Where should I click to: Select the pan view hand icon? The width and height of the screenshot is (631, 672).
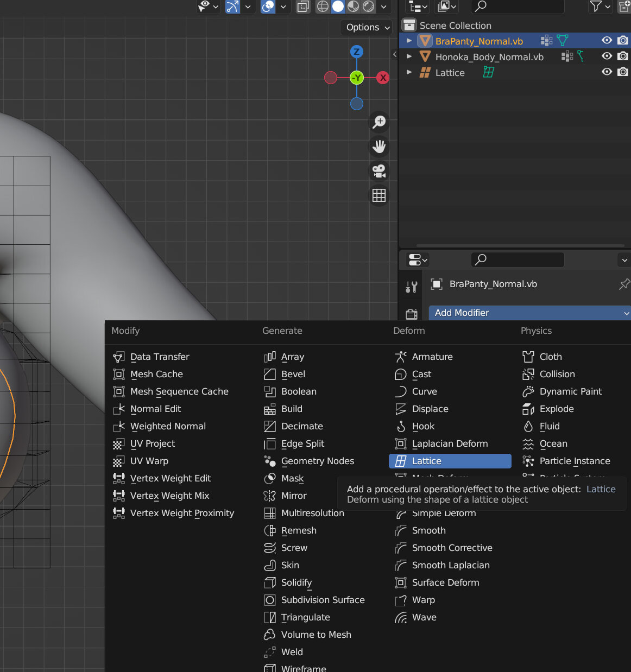[379, 146]
